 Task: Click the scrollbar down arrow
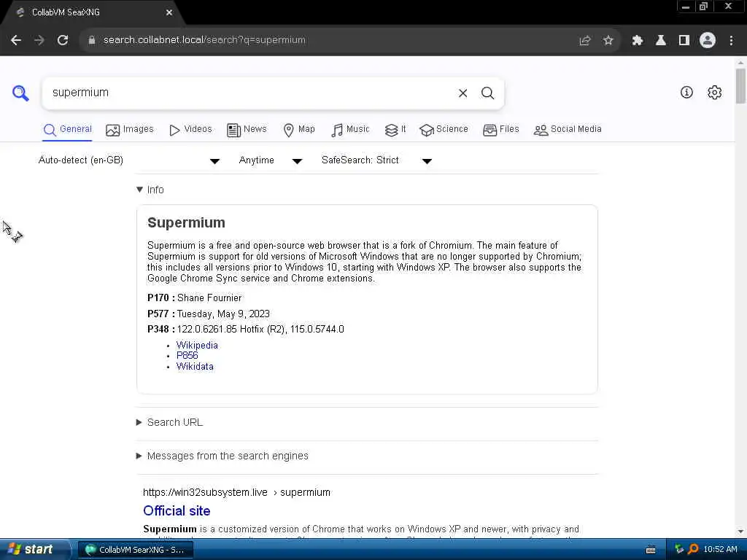point(740,532)
